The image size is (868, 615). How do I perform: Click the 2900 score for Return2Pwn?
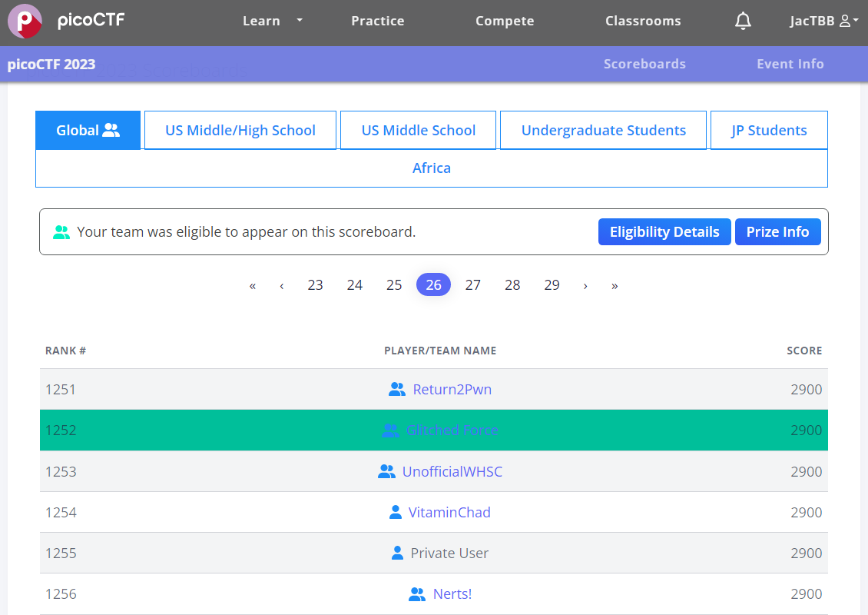(806, 390)
